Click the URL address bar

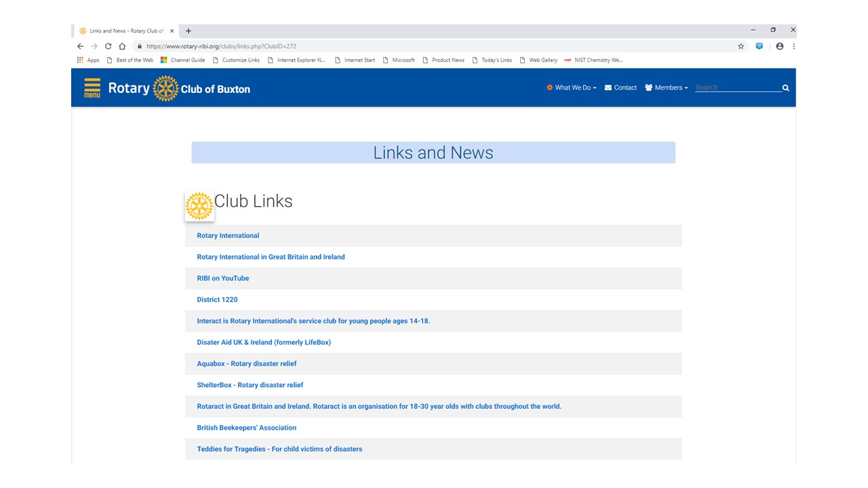[x=434, y=46]
